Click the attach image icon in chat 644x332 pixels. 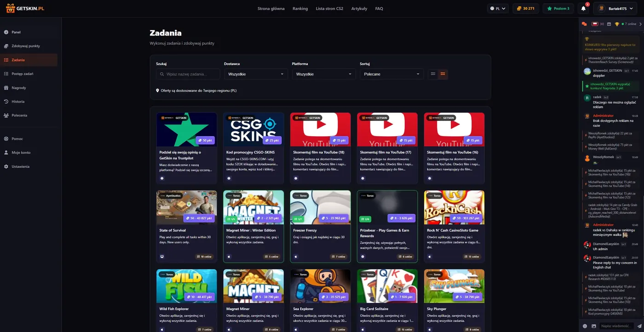coord(594,326)
